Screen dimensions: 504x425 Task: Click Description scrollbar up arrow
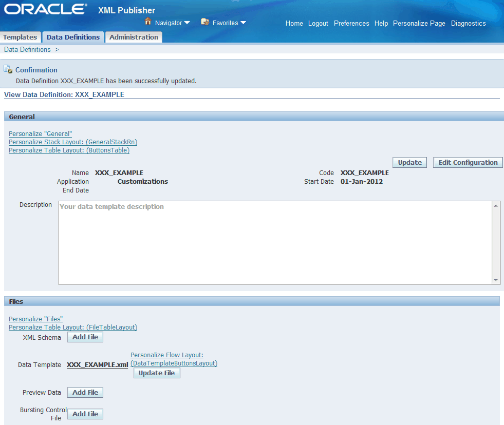click(x=496, y=206)
